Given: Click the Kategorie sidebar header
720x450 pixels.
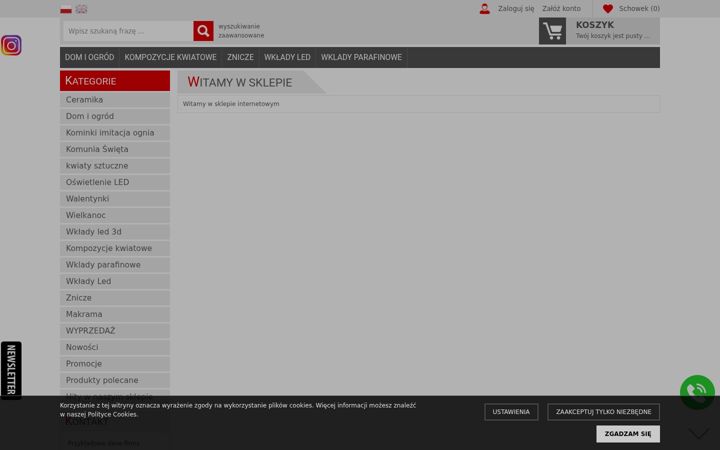Looking at the screenshot, I should click(x=115, y=81).
